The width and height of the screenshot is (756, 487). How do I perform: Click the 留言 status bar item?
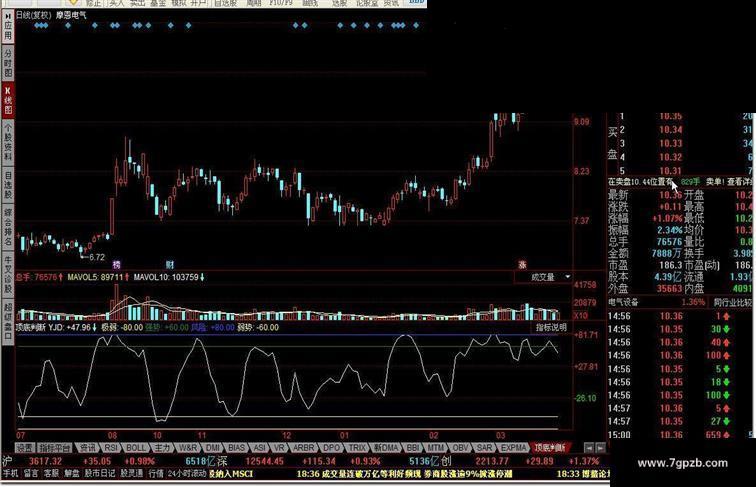[31, 474]
